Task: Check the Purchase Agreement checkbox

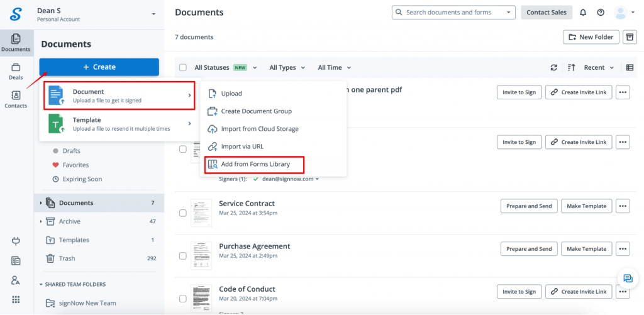Action: coord(183,256)
